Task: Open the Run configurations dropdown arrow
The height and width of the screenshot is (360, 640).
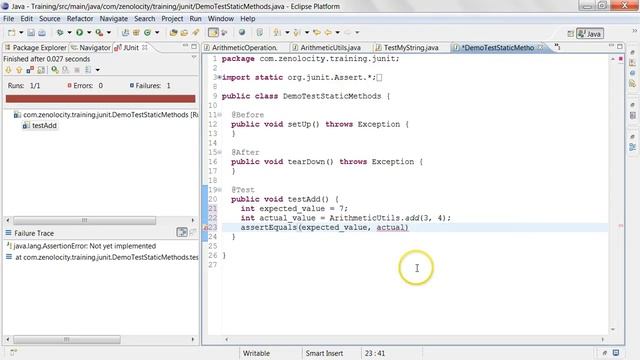Action: [x=89, y=33]
